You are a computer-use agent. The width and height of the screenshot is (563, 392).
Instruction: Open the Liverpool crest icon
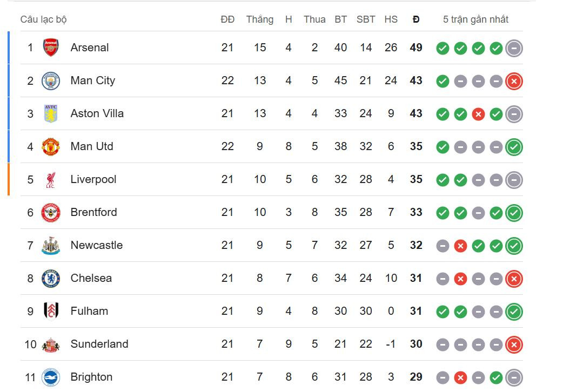(x=51, y=179)
